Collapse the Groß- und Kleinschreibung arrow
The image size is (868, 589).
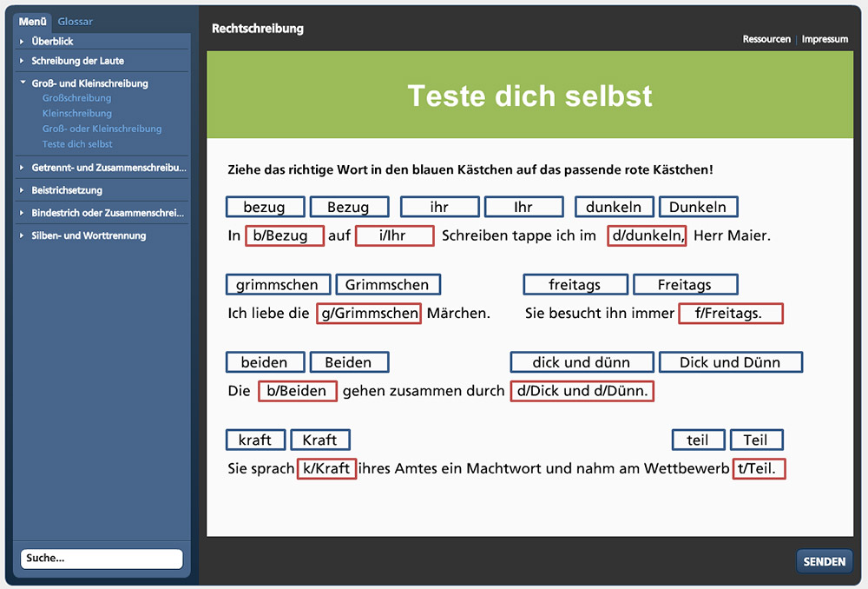coord(23,83)
